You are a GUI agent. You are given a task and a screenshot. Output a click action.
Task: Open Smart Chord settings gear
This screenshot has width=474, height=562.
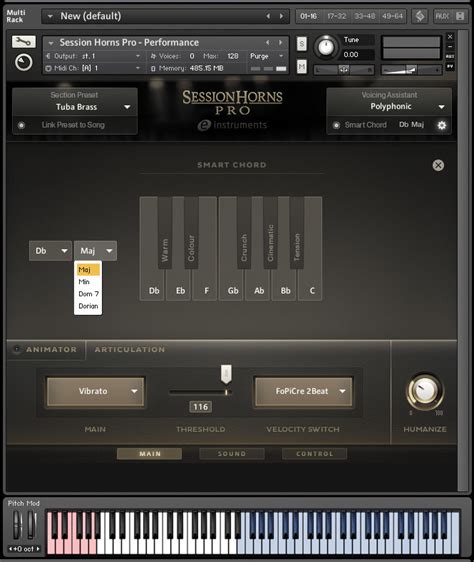(442, 125)
